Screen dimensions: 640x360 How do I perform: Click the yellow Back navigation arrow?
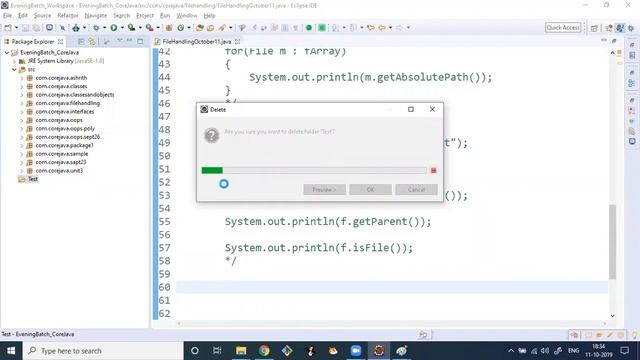(382, 28)
